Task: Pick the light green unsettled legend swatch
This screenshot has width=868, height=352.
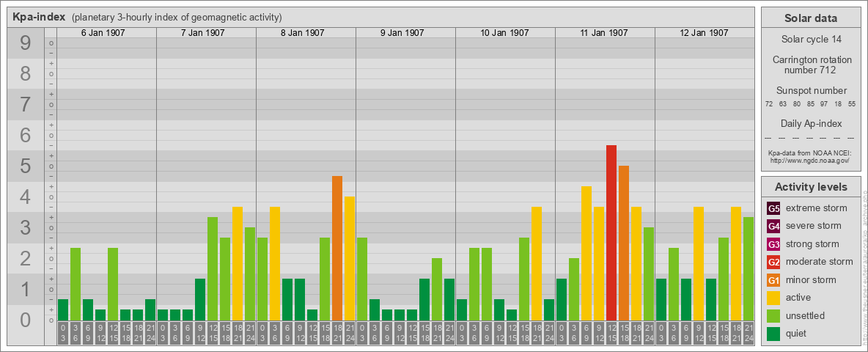Action: pyautogui.click(x=773, y=315)
